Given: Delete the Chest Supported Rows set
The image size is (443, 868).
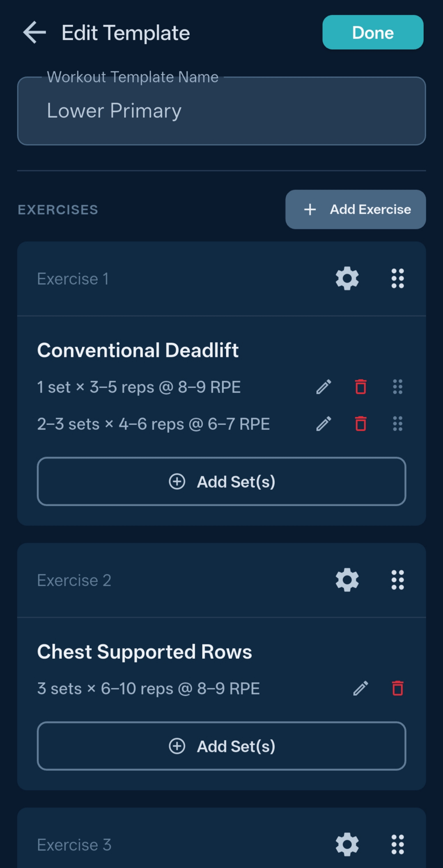Looking at the screenshot, I should click(397, 688).
